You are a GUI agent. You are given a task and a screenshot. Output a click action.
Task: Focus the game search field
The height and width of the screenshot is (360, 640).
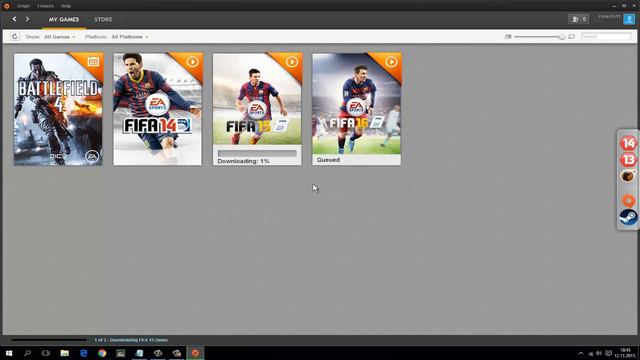[606, 36]
